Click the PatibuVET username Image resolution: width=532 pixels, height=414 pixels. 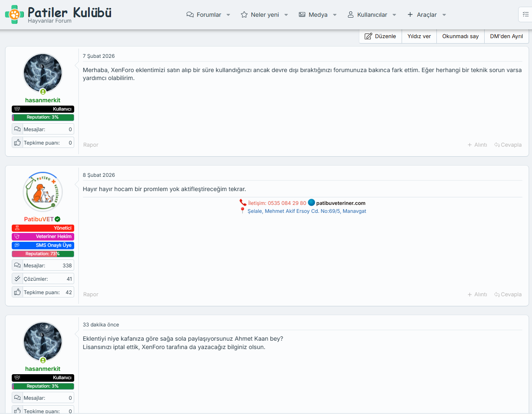tap(39, 219)
